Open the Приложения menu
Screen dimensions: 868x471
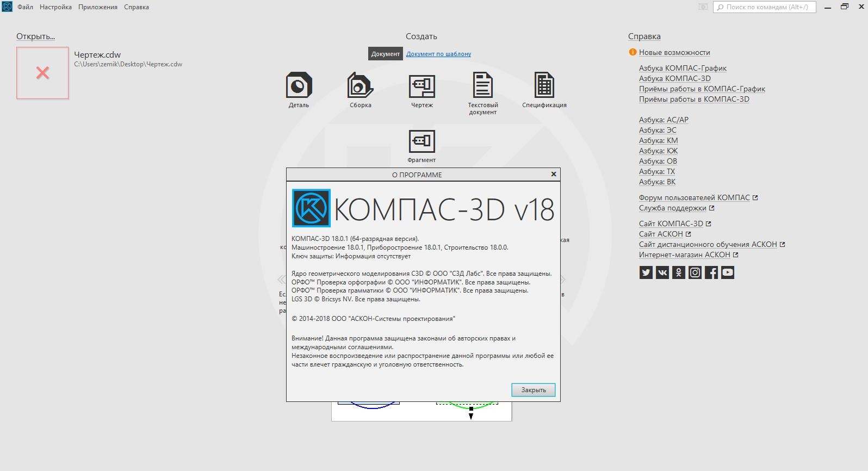tap(98, 7)
